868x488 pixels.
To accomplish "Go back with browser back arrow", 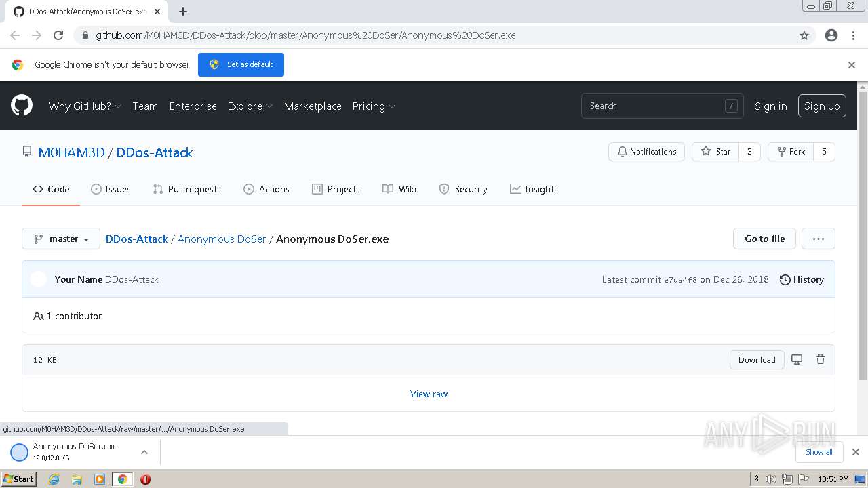I will (15, 35).
